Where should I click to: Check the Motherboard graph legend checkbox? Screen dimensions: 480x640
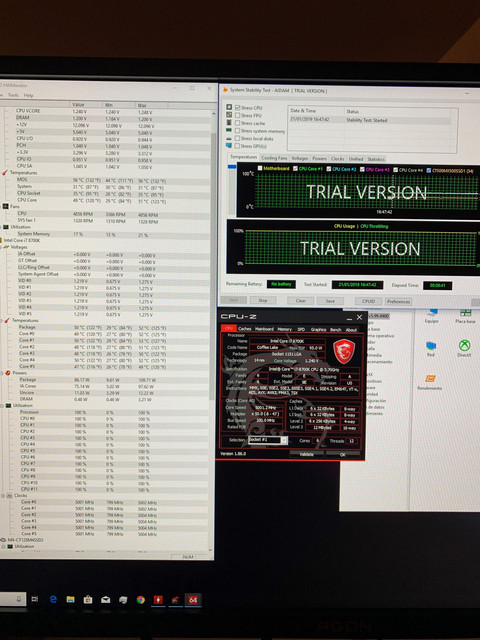260,168
